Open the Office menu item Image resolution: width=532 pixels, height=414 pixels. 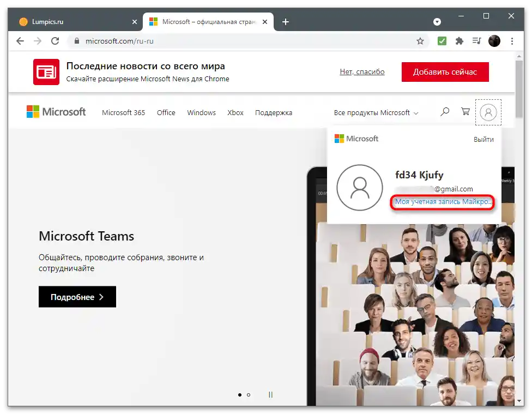(x=166, y=112)
